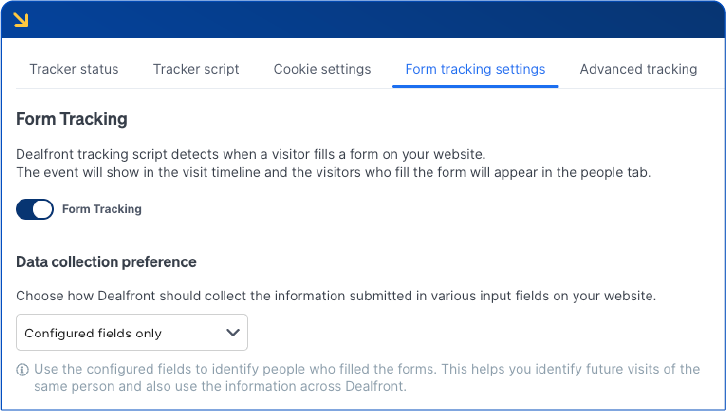726x411 pixels.
Task: Click the 'Use the configured fields' hint text
Action: pyautogui.click(x=366, y=369)
